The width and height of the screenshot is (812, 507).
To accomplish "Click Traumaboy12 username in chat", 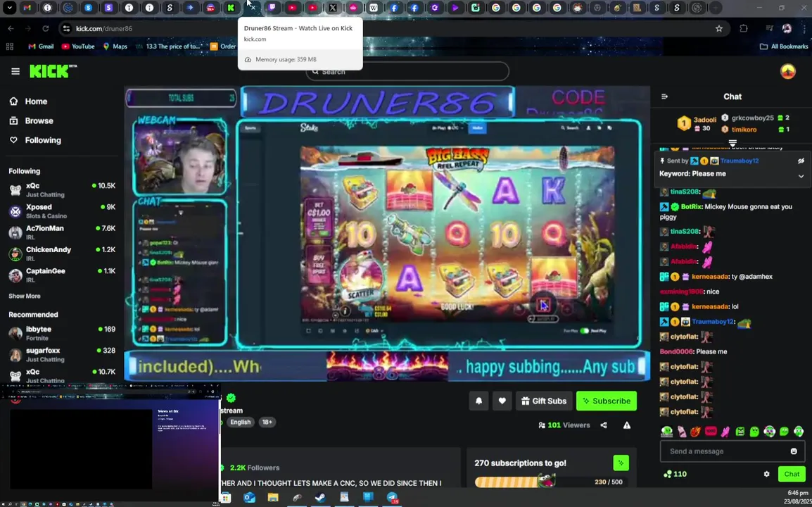I will pos(713,321).
